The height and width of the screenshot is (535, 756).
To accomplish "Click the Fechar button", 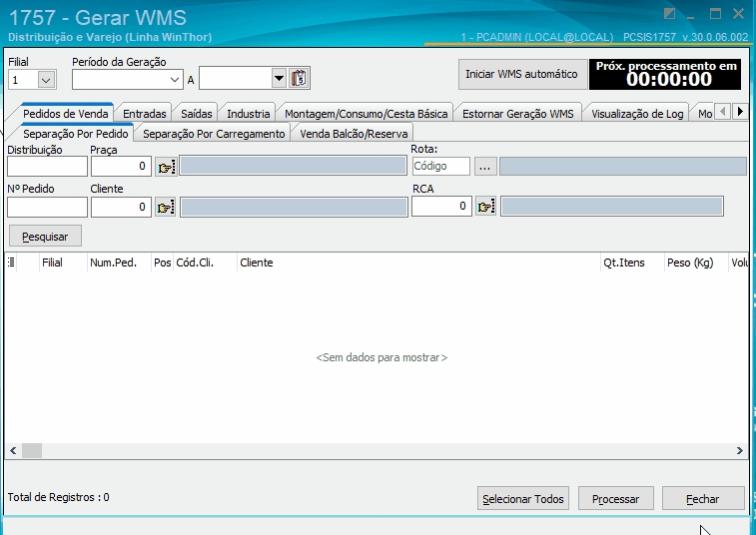I will [x=703, y=499].
